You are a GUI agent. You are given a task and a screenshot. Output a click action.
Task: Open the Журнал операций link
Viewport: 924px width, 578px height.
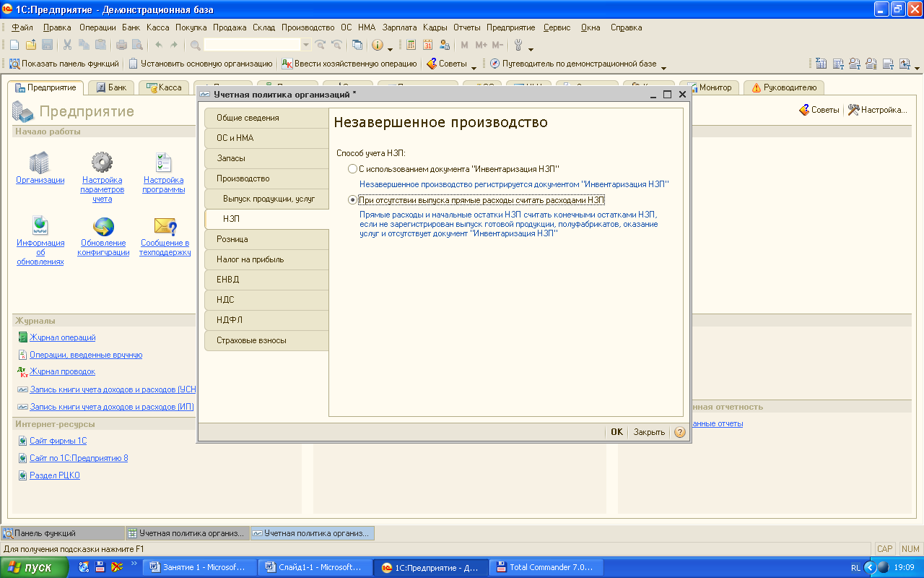coord(62,337)
